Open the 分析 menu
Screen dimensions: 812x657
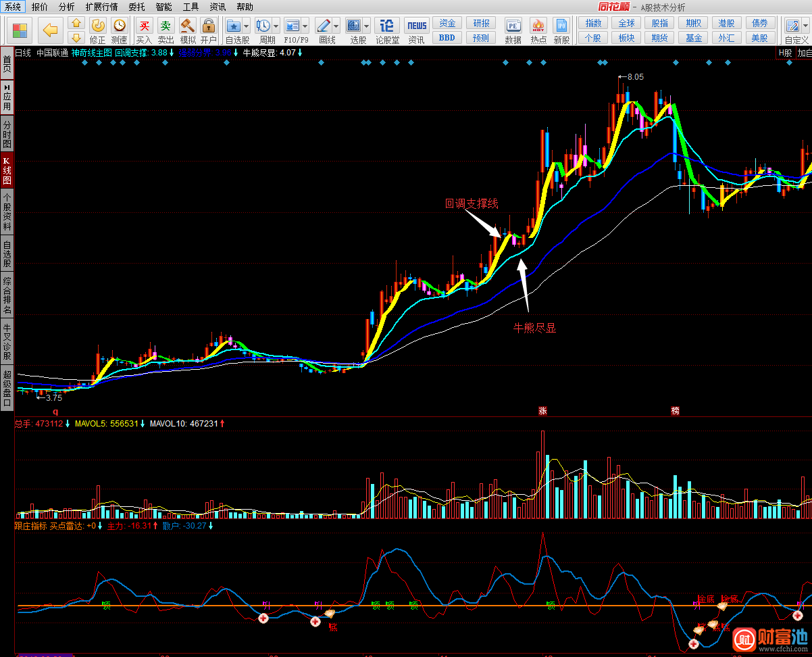67,7
